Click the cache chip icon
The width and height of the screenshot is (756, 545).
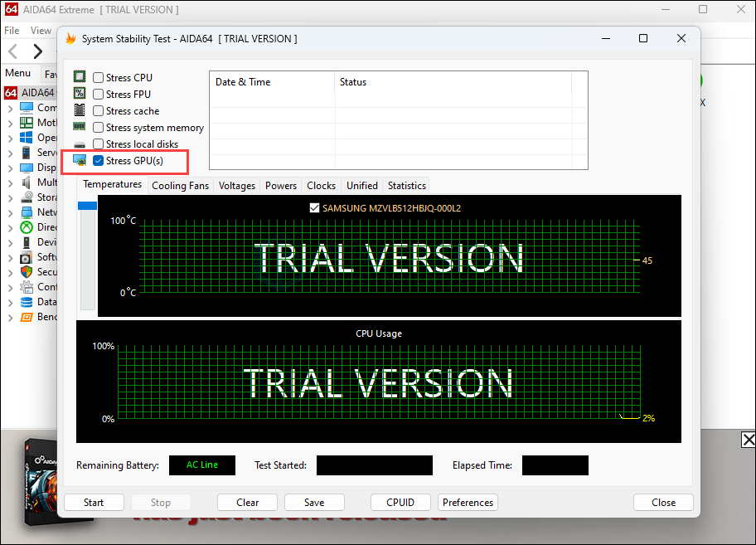[79, 109]
